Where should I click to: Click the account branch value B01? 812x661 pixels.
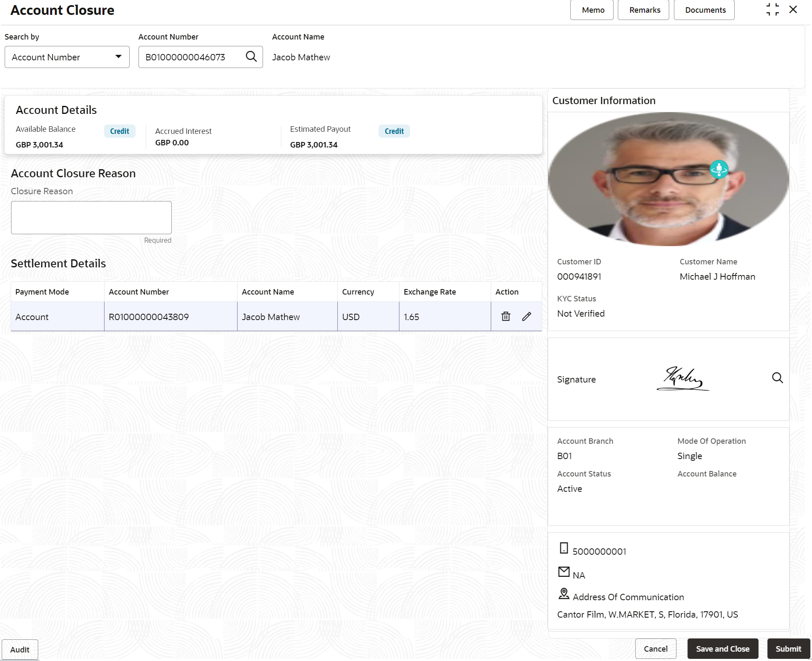tap(564, 456)
